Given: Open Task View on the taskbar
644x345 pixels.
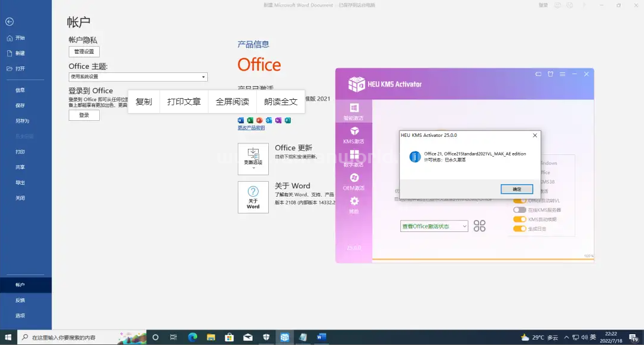Looking at the screenshot, I should pos(173,338).
